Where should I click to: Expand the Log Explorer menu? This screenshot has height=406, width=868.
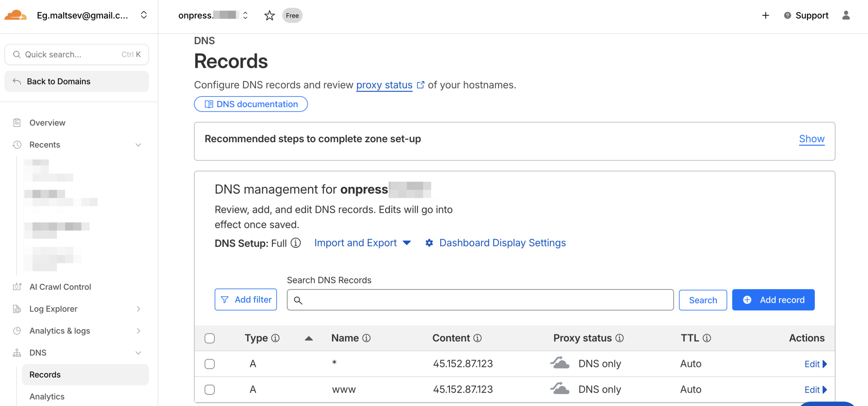[x=138, y=309]
